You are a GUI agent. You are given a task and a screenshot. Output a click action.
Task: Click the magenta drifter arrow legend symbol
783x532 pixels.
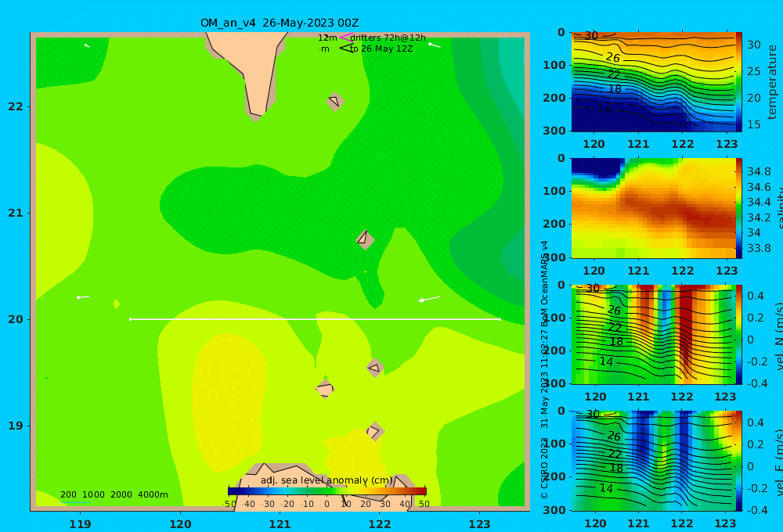pos(346,37)
